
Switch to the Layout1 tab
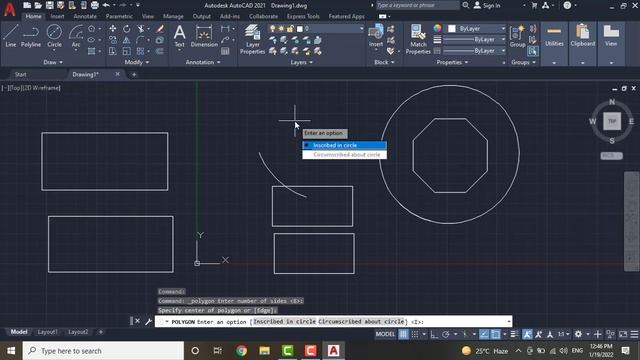point(47,332)
